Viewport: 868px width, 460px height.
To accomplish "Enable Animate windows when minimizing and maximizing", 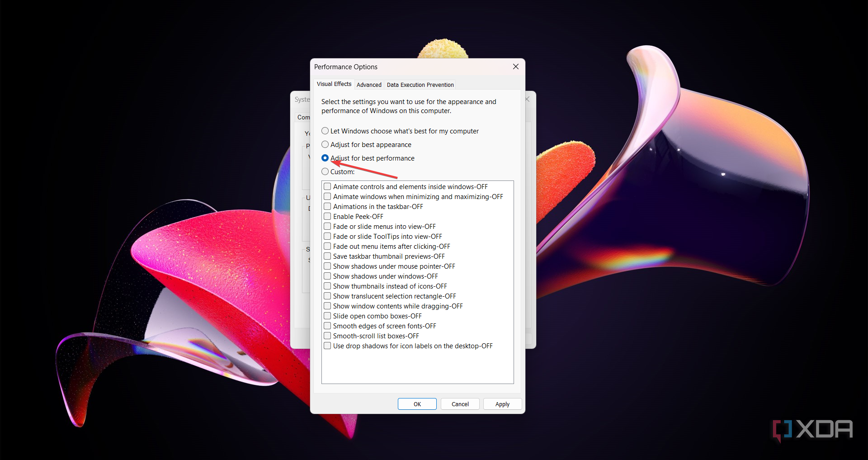I will coord(327,197).
